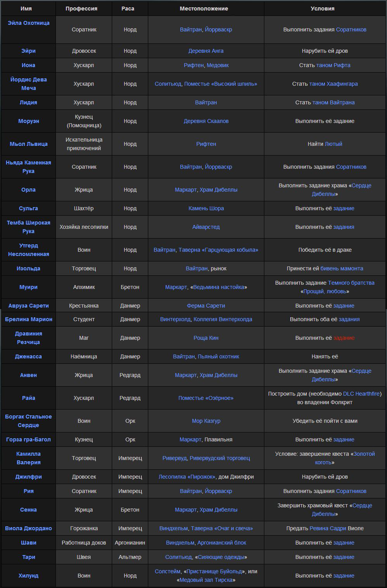
Task: Click the Раса column header
Action: [128, 9]
